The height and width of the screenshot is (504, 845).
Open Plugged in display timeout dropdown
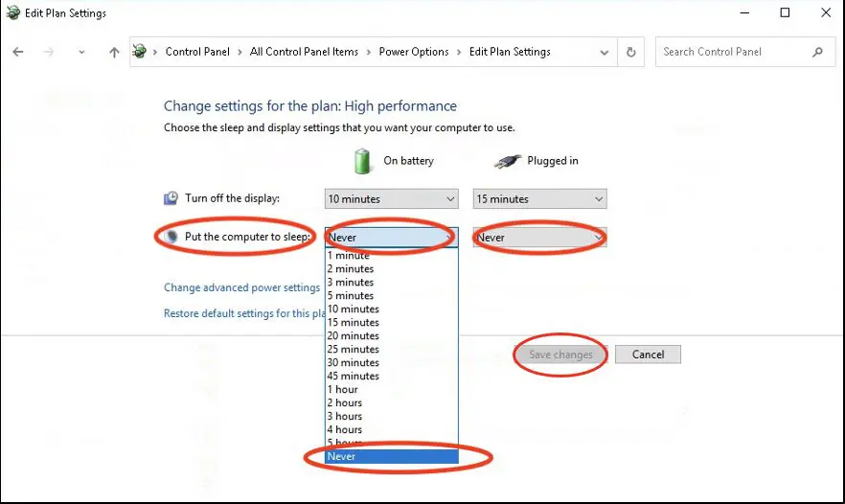coord(539,199)
